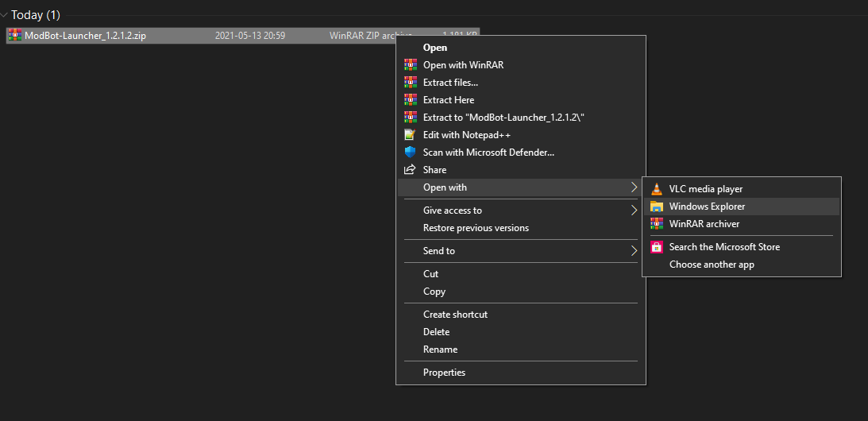Click the WinRAR icon beside Extract Here
This screenshot has width=868, height=421.
(411, 100)
